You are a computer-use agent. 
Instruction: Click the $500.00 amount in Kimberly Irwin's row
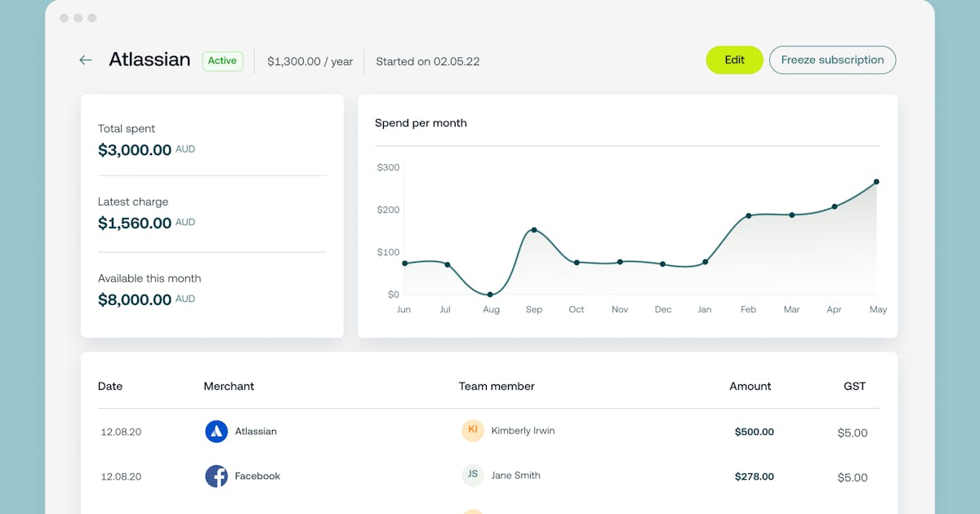[x=753, y=432]
